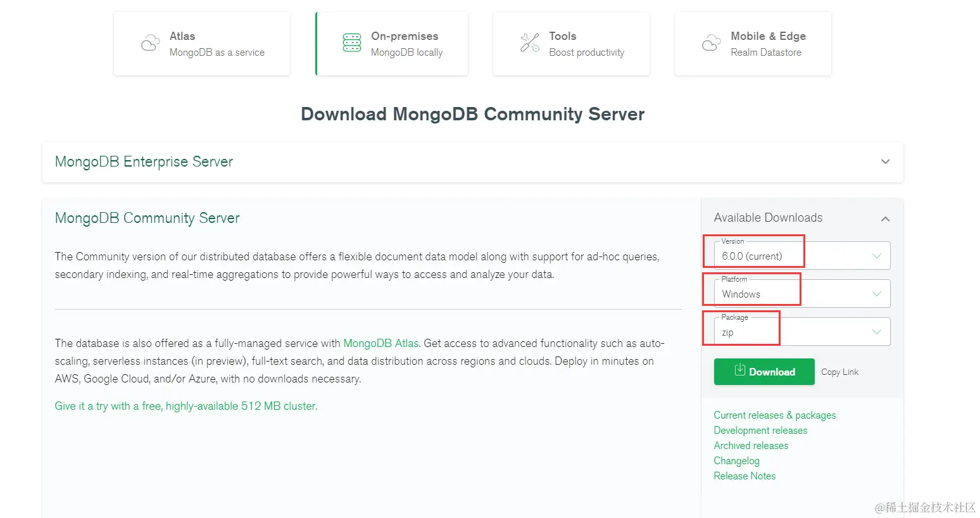The height and width of the screenshot is (518, 980).
Task: Expand the MongoDB Enterprise Server section
Action: pos(473,162)
